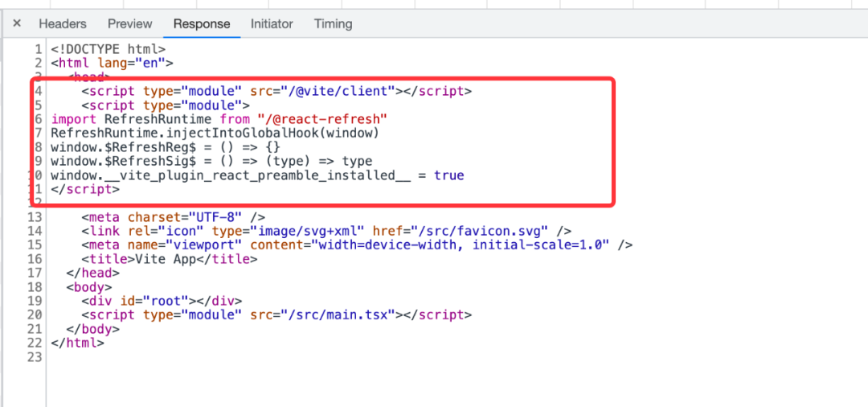Click line number 16 in the gutter
868x407 pixels.
point(35,258)
